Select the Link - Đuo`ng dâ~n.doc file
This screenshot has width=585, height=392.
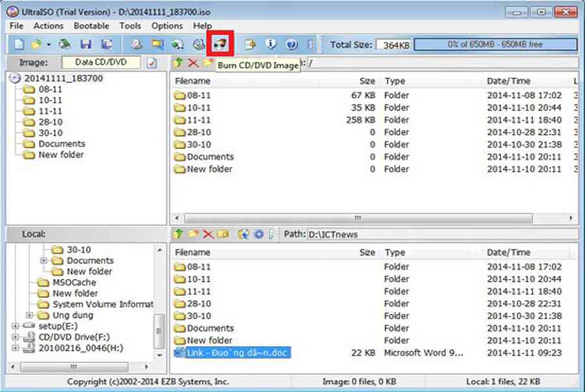(x=237, y=352)
